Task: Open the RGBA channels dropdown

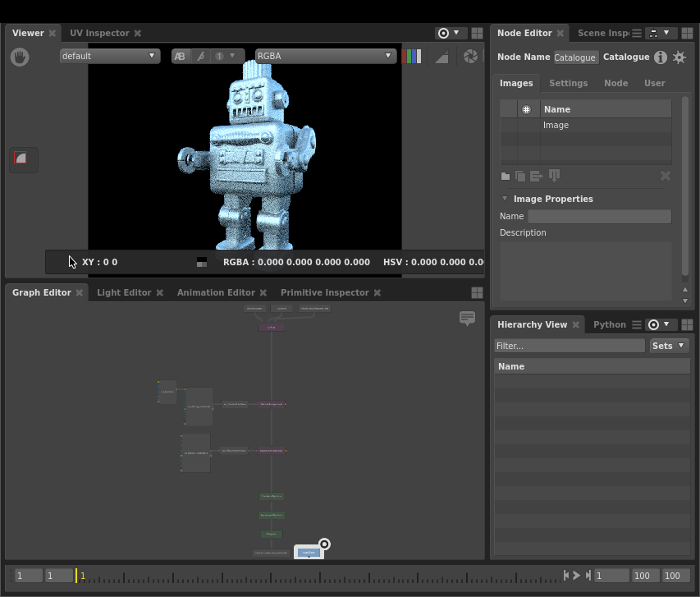Action: [x=326, y=56]
